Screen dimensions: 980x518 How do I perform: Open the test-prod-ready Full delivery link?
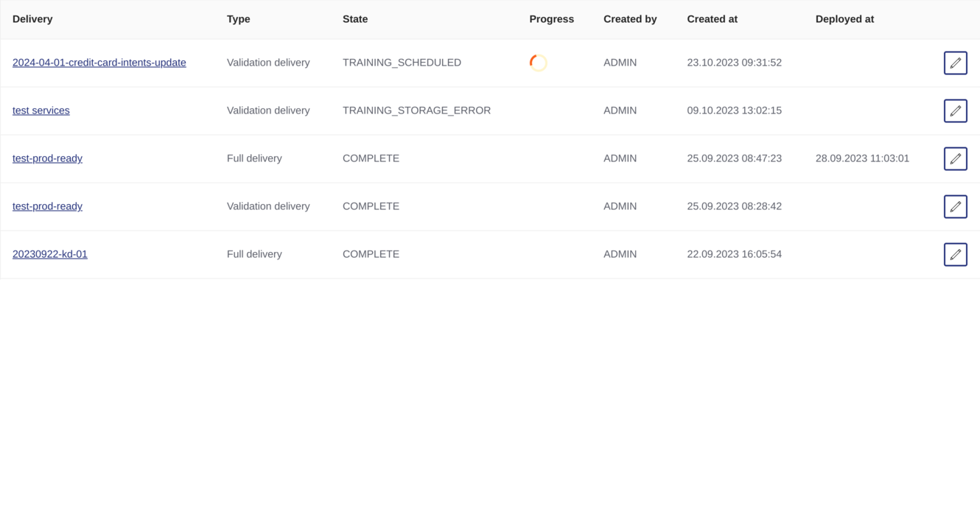tap(47, 158)
